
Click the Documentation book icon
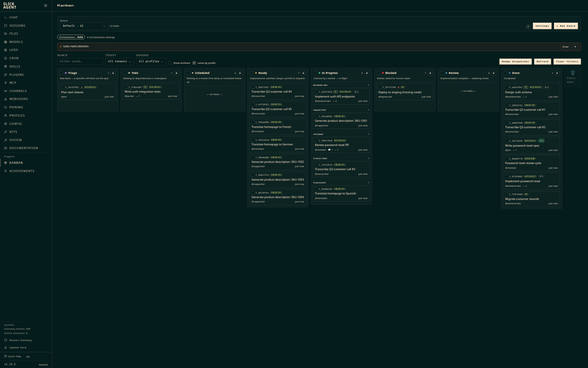coord(6,148)
